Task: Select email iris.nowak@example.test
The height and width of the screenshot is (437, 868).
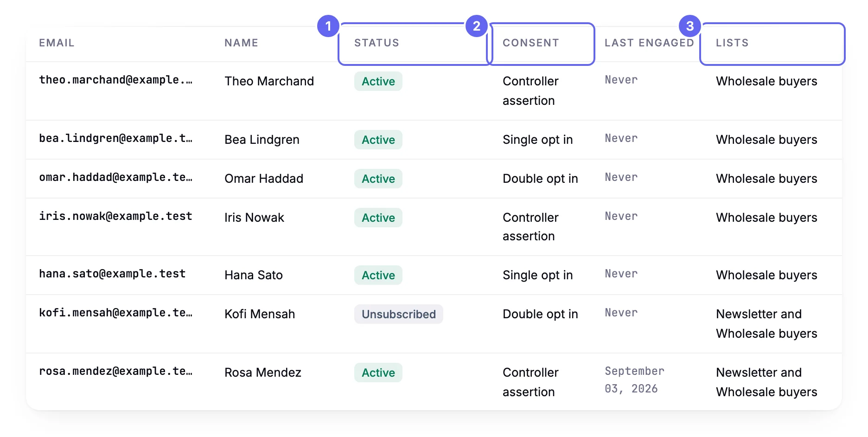Action: coord(115,216)
